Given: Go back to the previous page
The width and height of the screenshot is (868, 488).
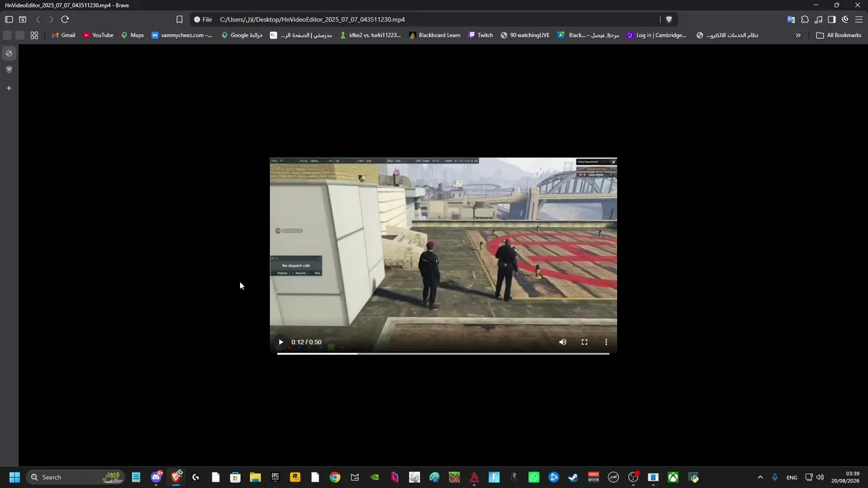Looking at the screenshot, I should point(38,20).
